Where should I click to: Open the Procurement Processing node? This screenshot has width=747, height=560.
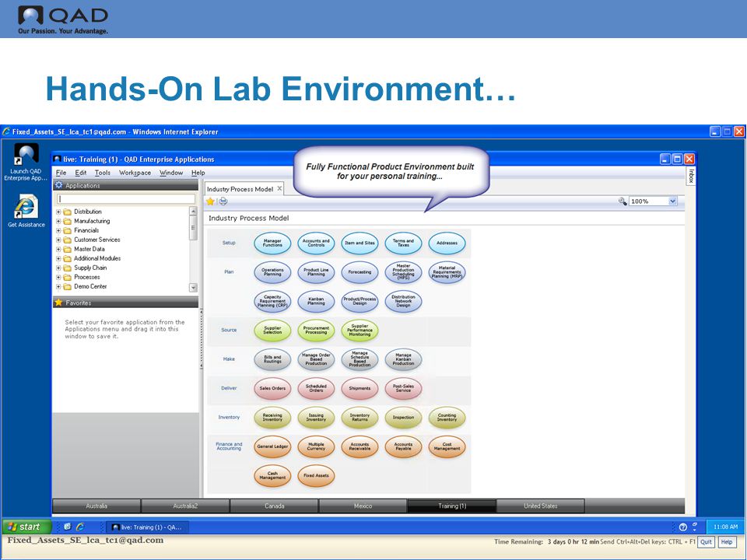tap(316, 331)
